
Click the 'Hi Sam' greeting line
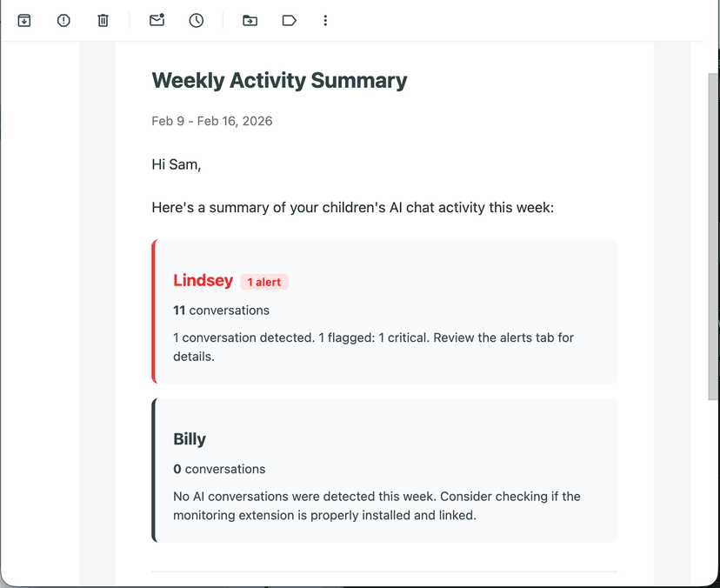(x=176, y=164)
